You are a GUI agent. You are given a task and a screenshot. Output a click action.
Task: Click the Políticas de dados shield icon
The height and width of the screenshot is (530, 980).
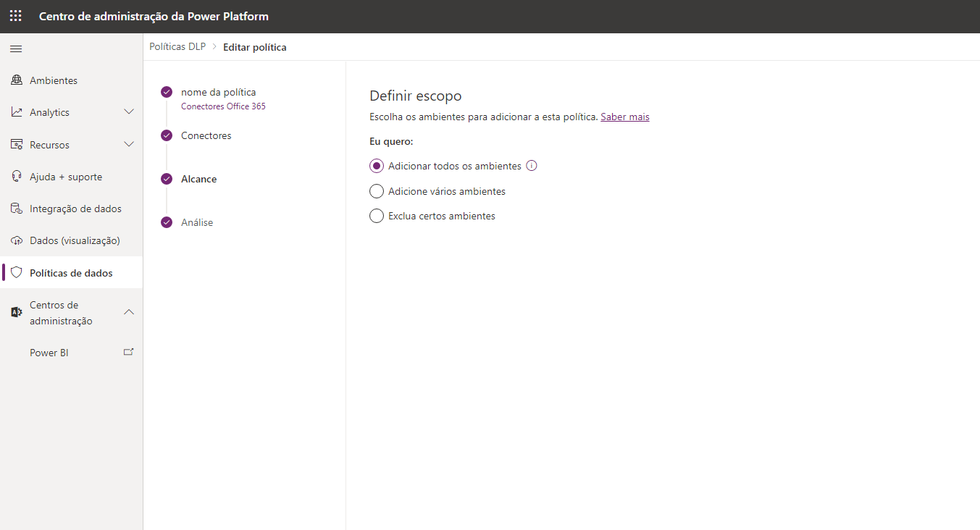[17, 273]
